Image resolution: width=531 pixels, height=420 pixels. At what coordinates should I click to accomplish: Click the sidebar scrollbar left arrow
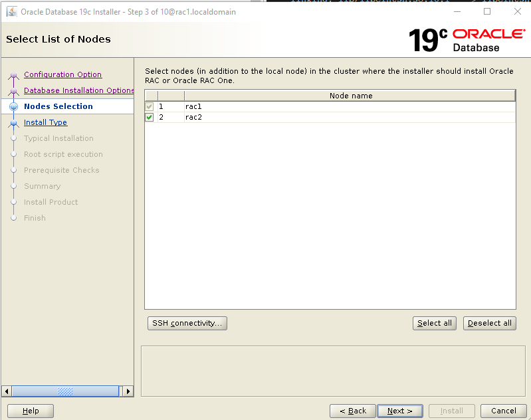(x=7, y=391)
